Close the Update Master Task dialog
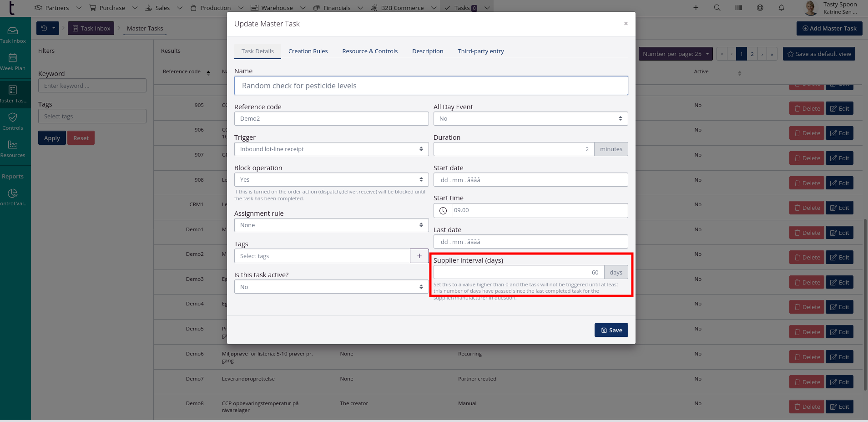Screen dimensions: 868x422 626,24
